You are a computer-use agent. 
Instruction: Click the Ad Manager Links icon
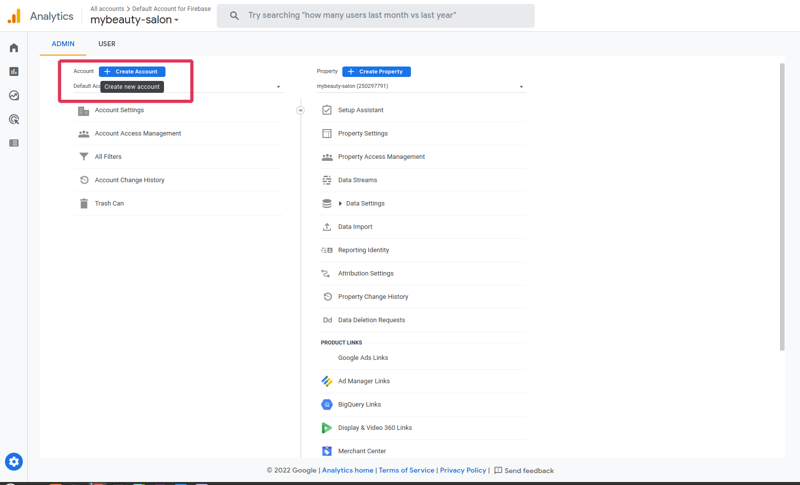327,381
